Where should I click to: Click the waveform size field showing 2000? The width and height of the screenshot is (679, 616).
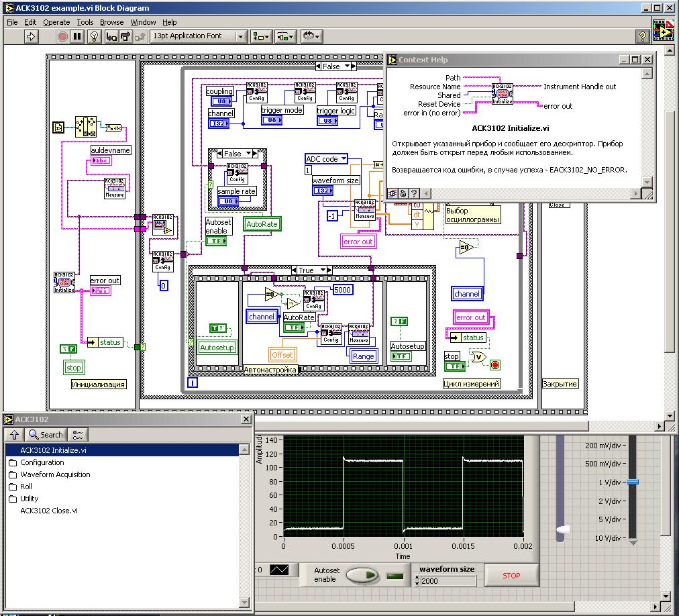448,581
